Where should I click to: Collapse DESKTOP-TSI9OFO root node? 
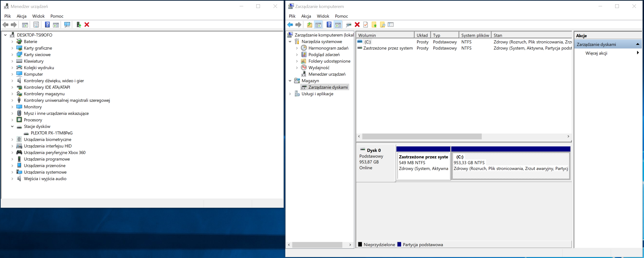(5, 35)
